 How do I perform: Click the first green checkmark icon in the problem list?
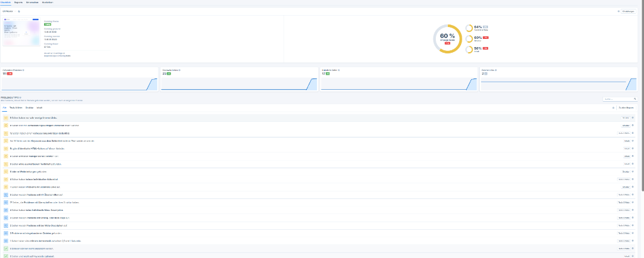(x=6, y=249)
